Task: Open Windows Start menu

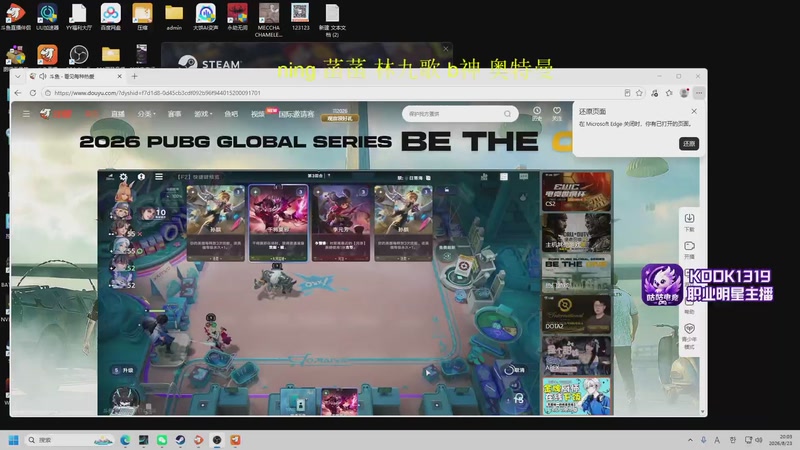Action: pyautogui.click(x=14, y=440)
